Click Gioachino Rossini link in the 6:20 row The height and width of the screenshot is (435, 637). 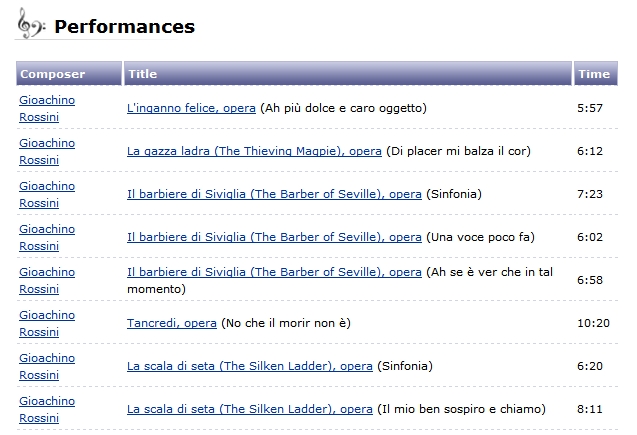pyautogui.click(x=47, y=367)
